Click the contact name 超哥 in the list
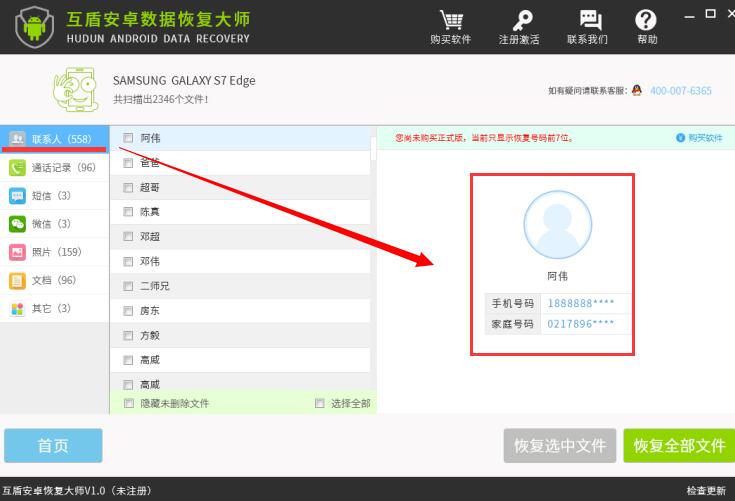The width and height of the screenshot is (735, 501). (x=150, y=187)
